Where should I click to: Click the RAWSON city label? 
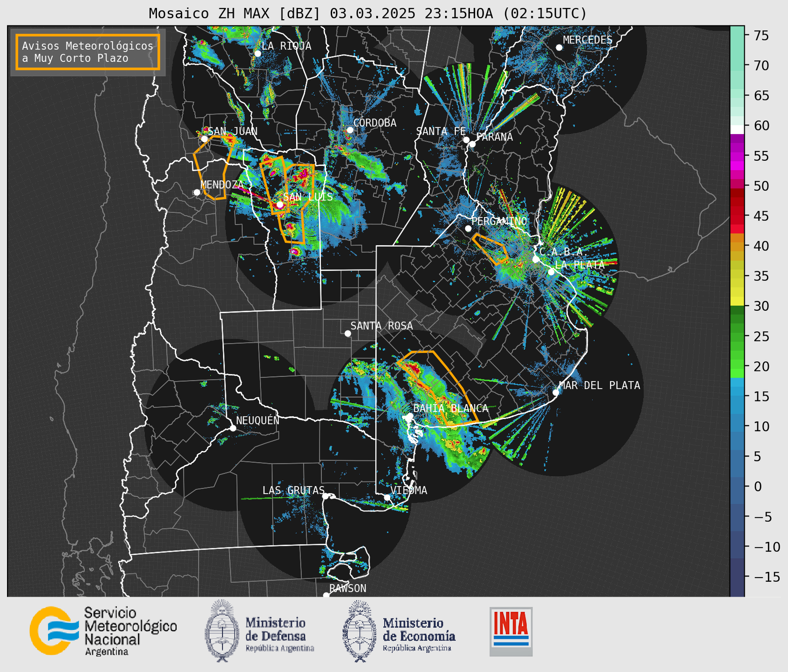tap(348, 588)
